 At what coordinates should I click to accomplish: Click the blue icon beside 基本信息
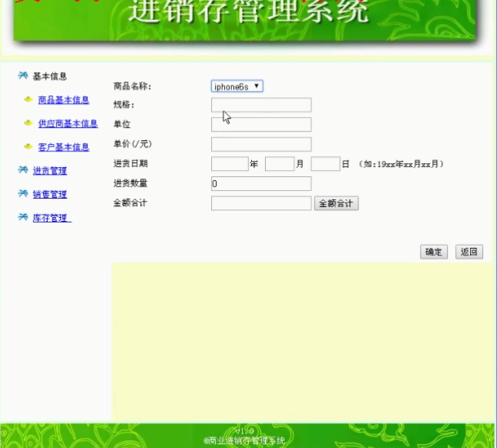click(23, 75)
